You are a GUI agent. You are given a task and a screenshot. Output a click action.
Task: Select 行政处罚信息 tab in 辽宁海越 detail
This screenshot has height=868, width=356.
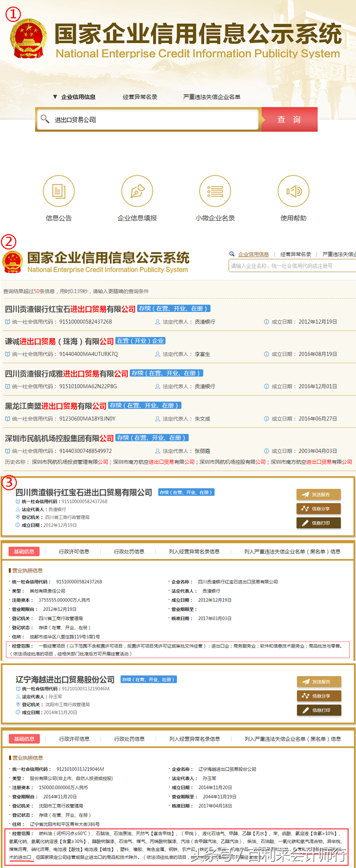(130, 739)
